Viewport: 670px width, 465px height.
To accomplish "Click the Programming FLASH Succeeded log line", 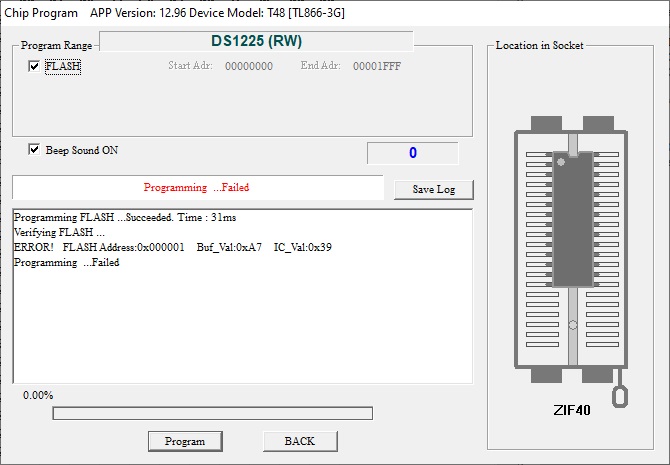I will [125, 217].
